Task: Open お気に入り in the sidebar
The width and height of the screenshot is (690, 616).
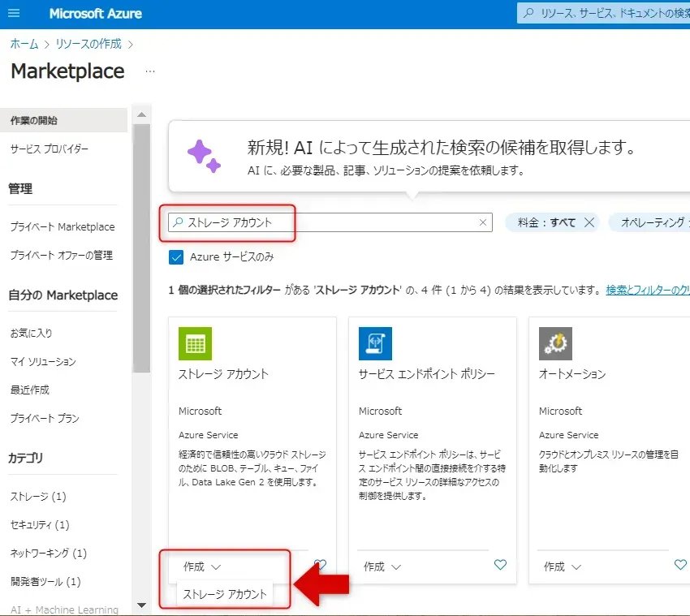Action: (31, 333)
